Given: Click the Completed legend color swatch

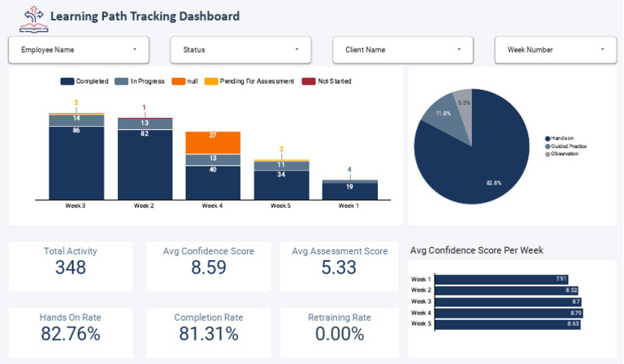Looking at the screenshot, I should pos(67,81).
